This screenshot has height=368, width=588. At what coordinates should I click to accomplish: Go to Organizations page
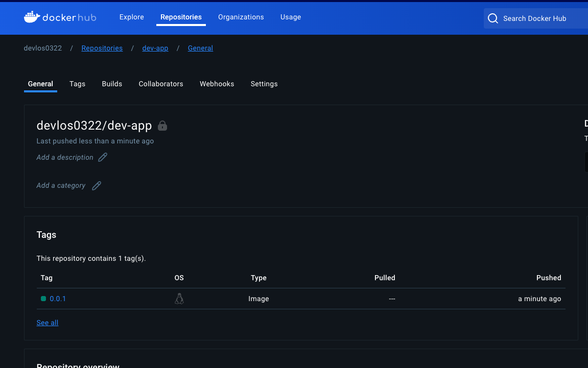click(x=241, y=17)
